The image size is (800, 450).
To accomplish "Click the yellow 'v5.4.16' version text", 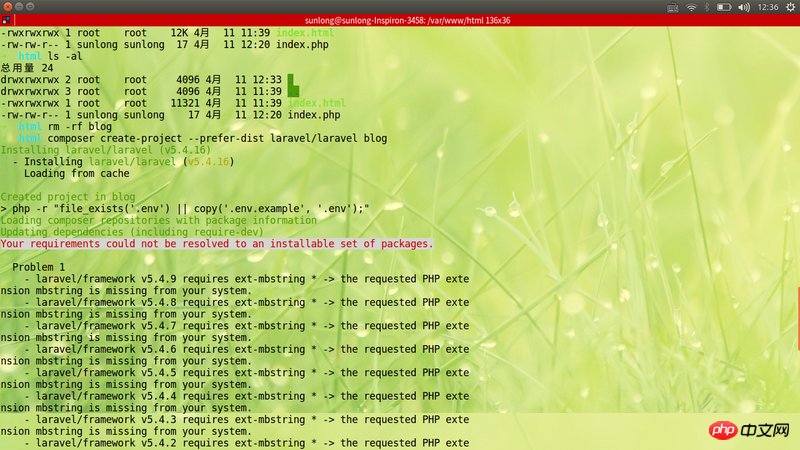I will pyautogui.click(x=209, y=162).
